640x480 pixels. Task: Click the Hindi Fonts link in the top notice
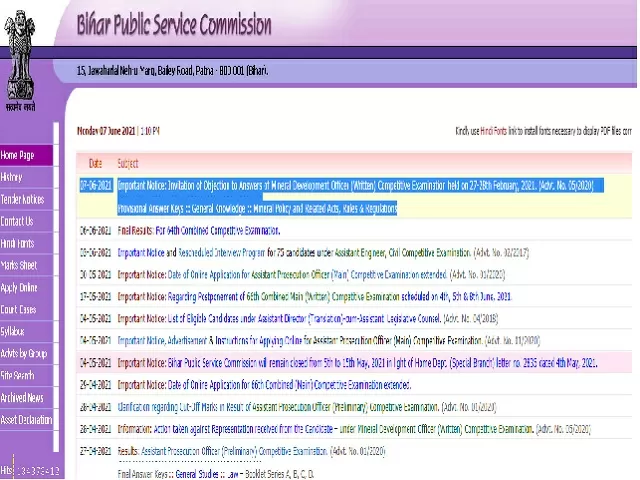(493, 131)
